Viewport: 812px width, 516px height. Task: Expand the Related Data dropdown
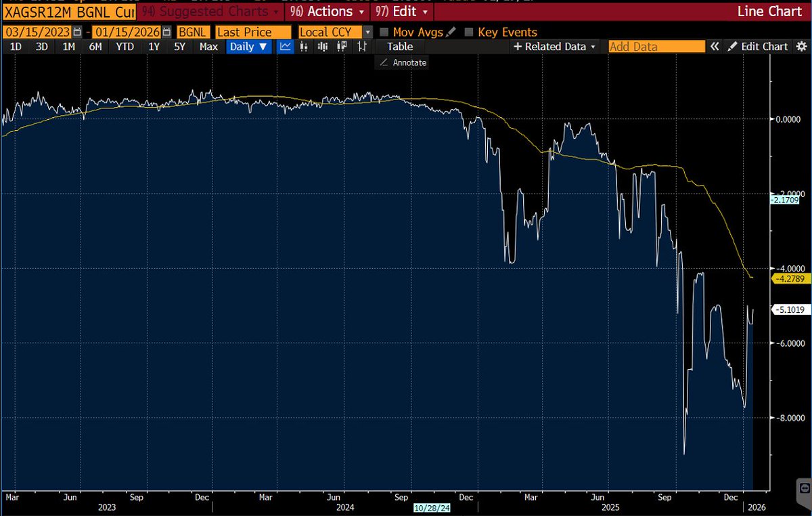(555, 47)
